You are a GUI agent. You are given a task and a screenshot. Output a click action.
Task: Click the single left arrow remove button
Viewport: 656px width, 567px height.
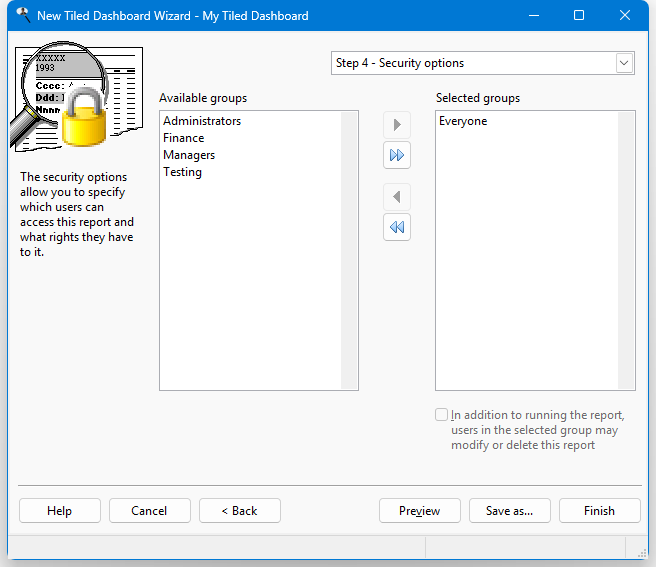point(397,197)
